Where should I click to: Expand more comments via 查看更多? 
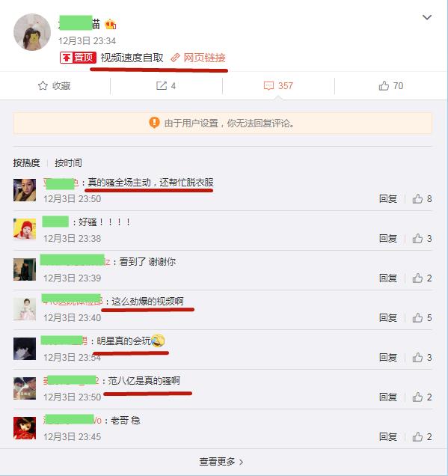click(221, 462)
